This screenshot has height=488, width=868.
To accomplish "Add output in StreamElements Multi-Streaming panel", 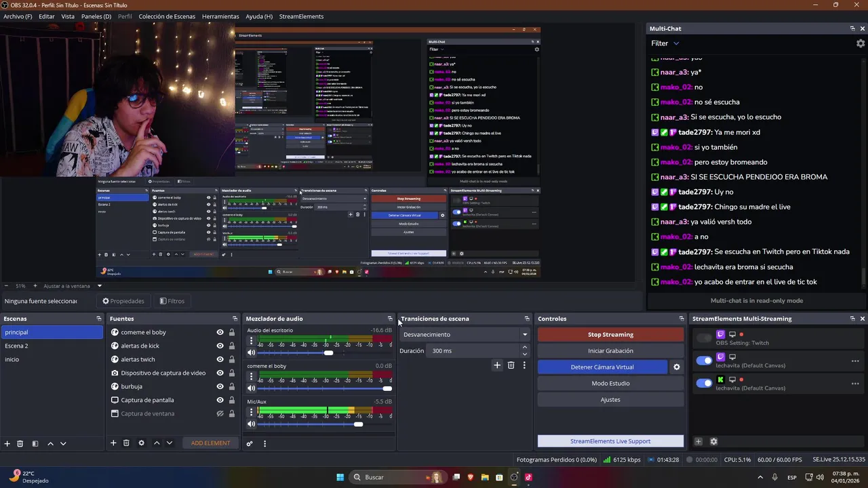I will pyautogui.click(x=698, y=442).
